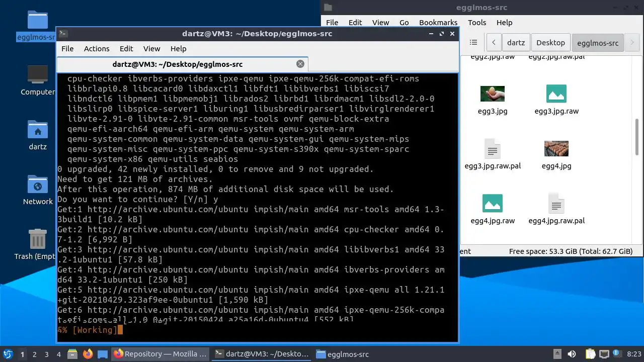Open the volume control tray icon
This screenshot has width=644, height=362.
572,354
